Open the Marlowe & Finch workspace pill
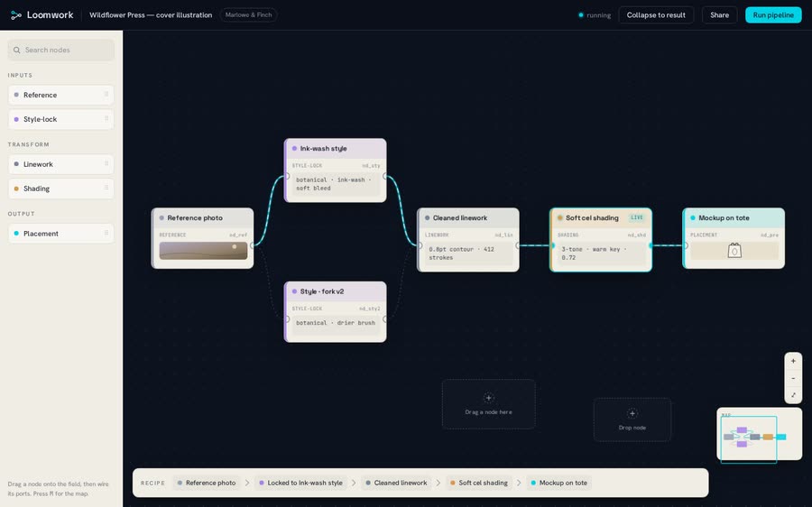This screenshot has height=507, width=812. point(249,15)
